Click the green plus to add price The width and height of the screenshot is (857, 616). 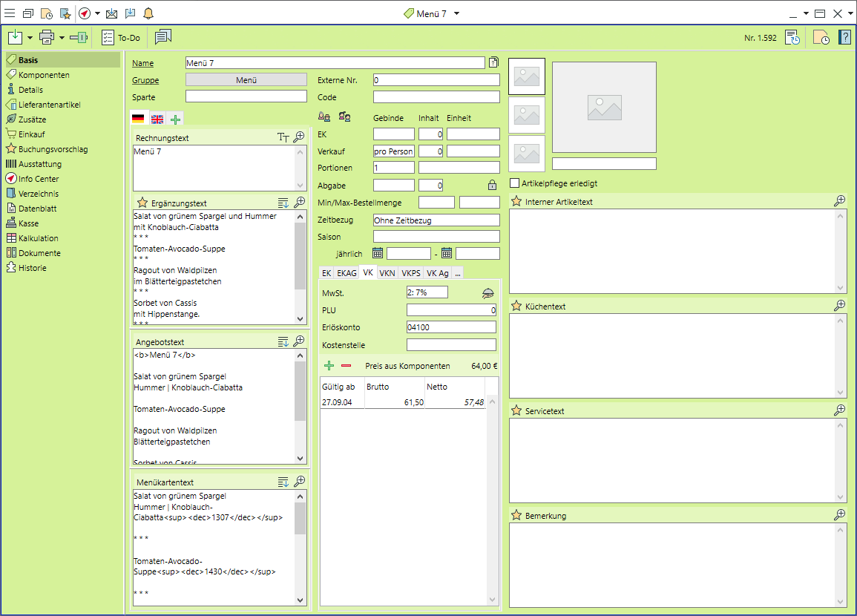(329, 366)
